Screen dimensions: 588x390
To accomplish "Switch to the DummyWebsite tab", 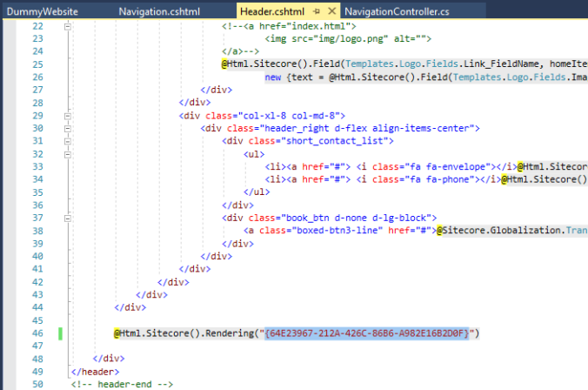I will [x=42, y=10].
